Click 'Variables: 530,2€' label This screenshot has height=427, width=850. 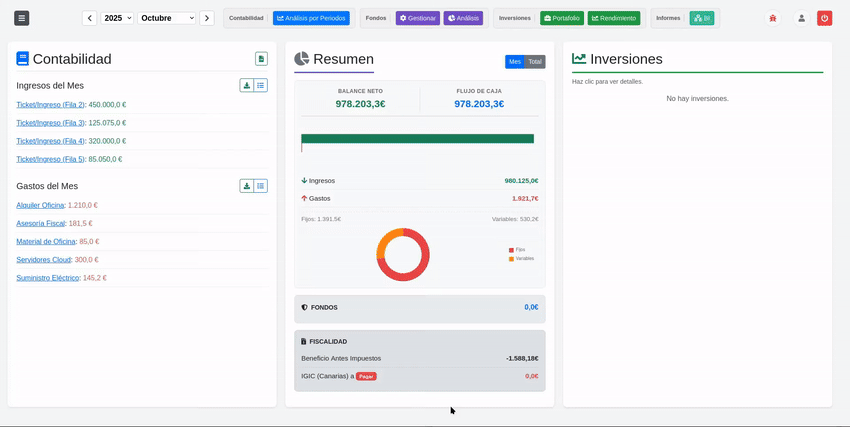(515, 219)
